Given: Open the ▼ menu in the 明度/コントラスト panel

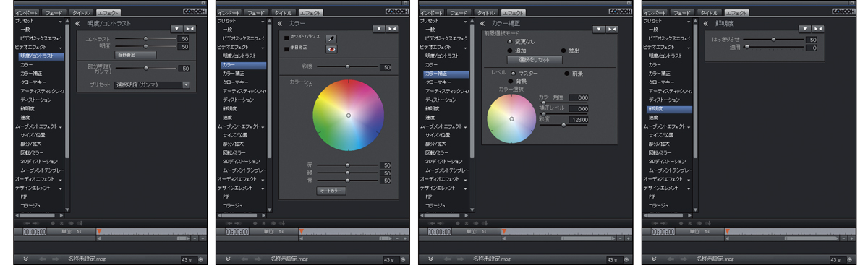Looking at the screenshot, I should (x=176, y=29).
